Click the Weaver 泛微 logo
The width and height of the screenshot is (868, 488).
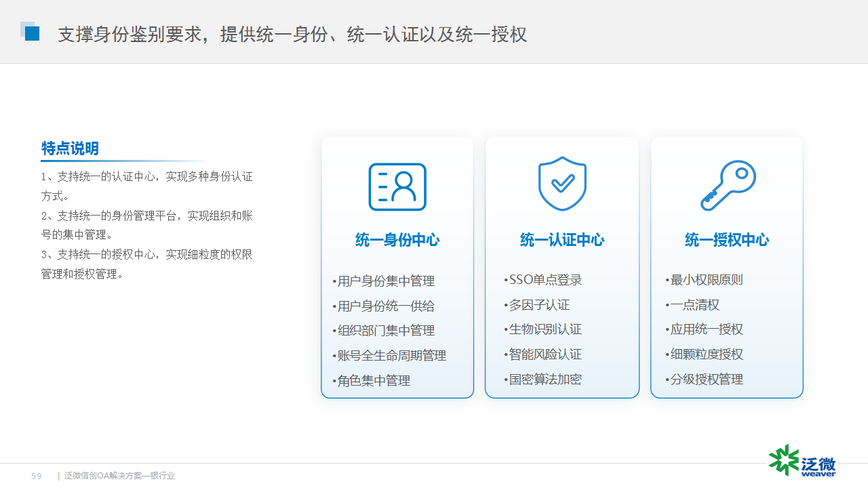802,461
